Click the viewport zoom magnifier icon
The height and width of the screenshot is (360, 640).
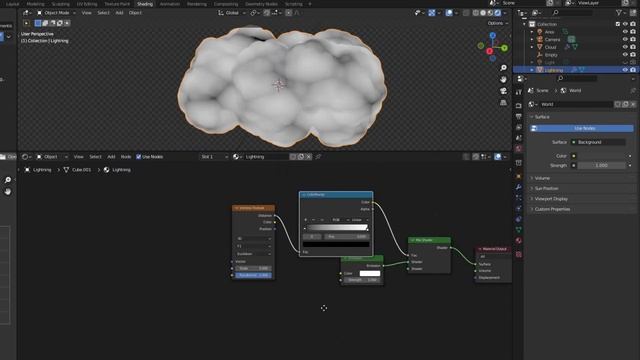click(503, 68)
